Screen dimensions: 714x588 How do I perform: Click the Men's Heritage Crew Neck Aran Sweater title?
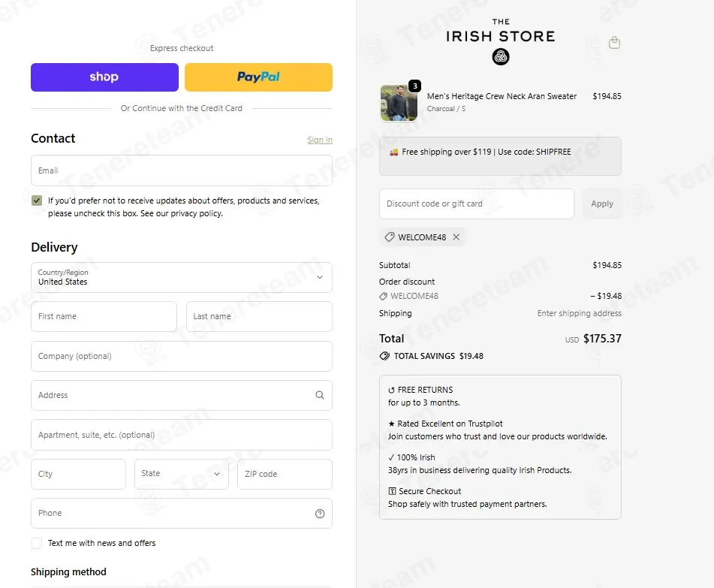point(502,96)
